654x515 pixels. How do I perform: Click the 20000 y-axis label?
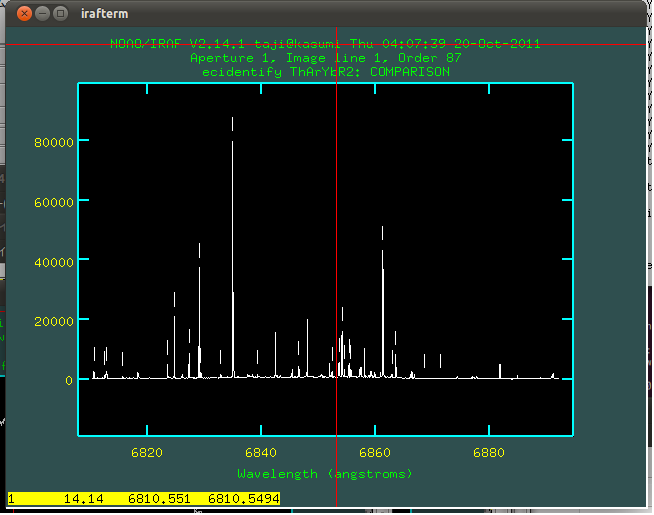tap(54, 321)
